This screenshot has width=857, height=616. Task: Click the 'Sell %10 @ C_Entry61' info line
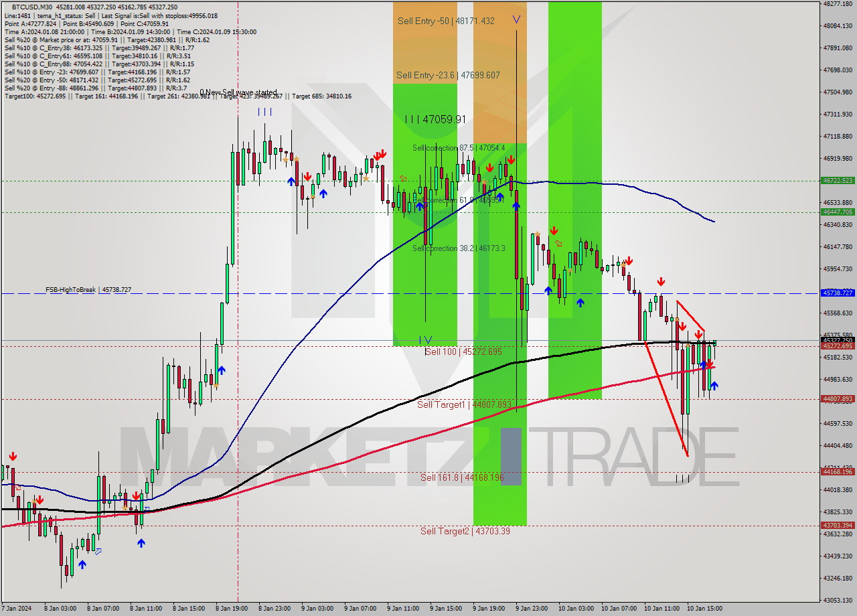99,56
